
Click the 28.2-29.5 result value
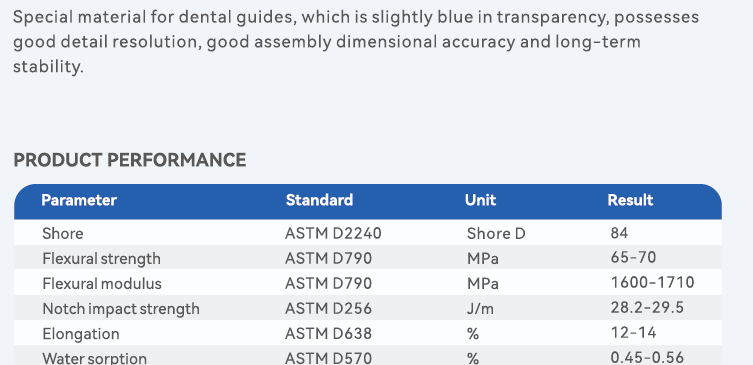click(x=647, y=307)
